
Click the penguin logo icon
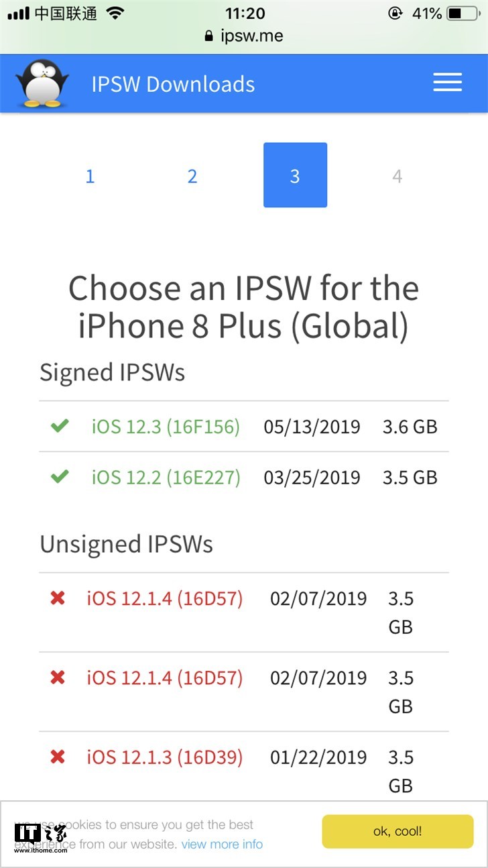coord(42,83)
